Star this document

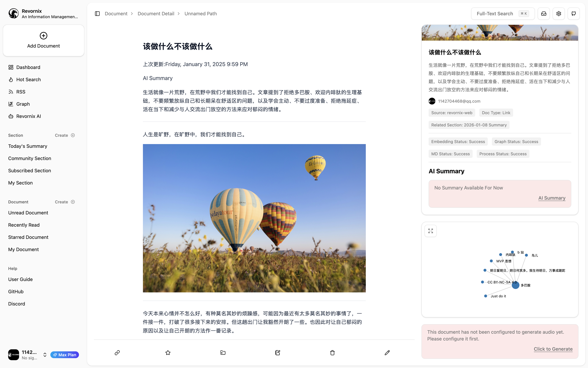coord(168,352)
